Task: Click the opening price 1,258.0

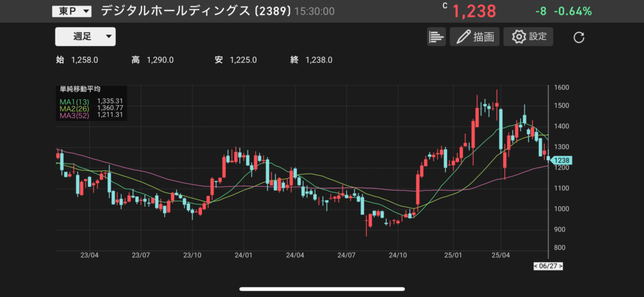Action: pyautogui.click(x=84, y=60)
